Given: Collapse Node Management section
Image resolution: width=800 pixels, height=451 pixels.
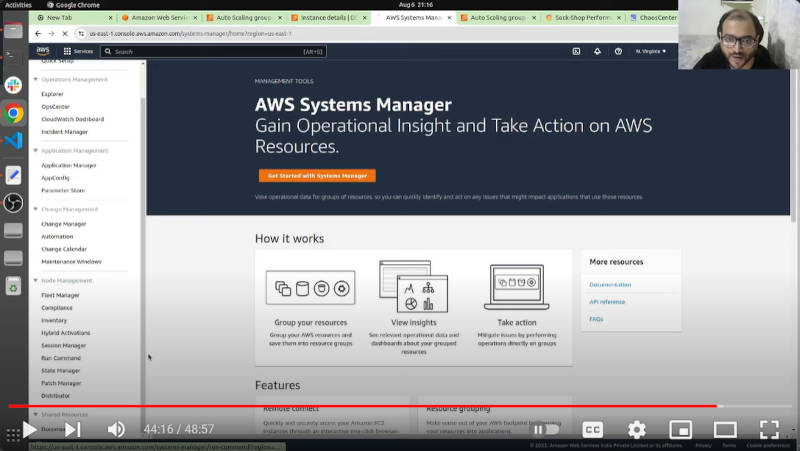Looking at the screenshot, I should [x=35, y=281].
